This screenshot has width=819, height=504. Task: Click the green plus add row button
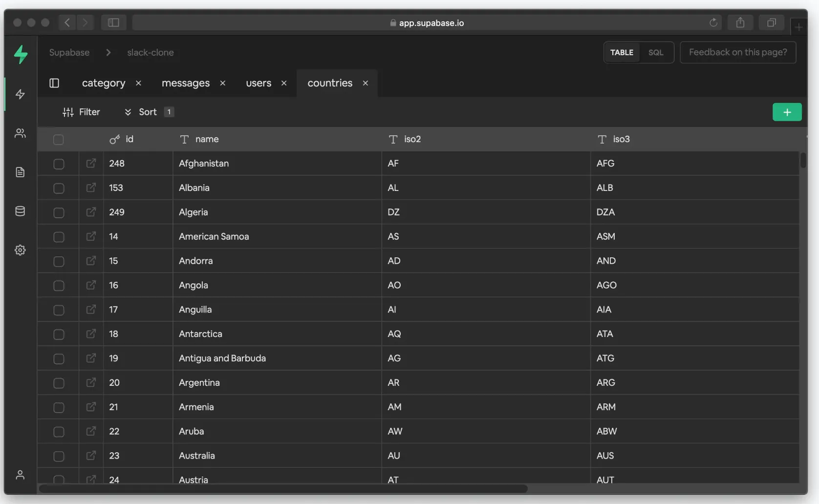click(x=787, y=112)
